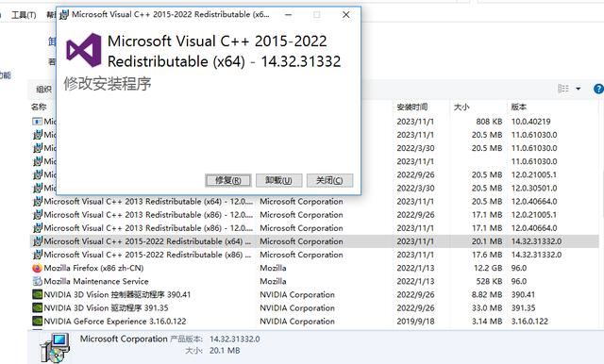Screen dimensions: 604x364
Task: Click version 10.0.40219 cell
Action: tap(530, 122)
